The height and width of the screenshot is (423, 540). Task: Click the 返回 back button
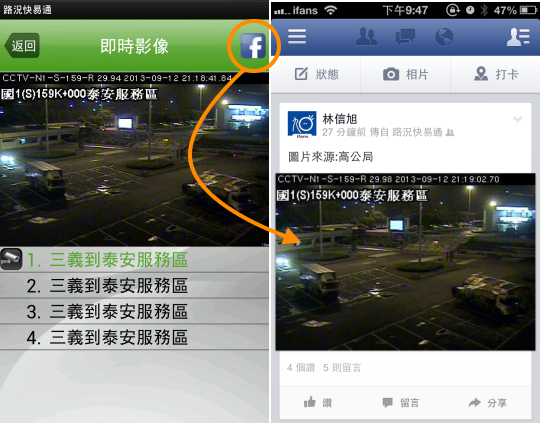[22, 45]
